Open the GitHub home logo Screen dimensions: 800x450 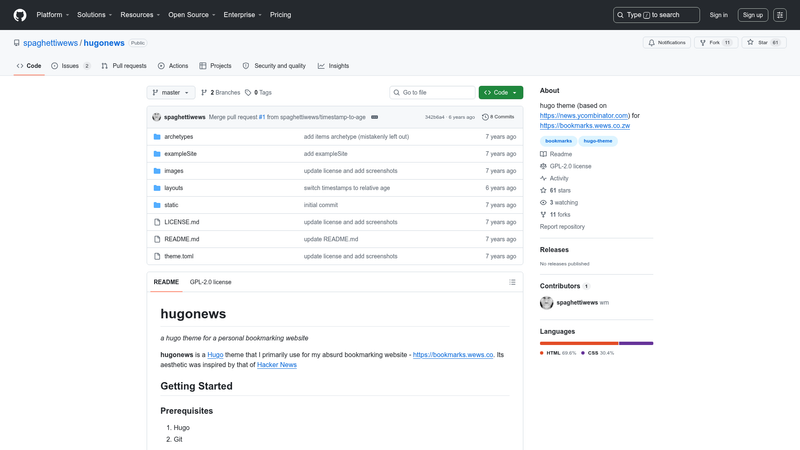(x=20, y=15)
